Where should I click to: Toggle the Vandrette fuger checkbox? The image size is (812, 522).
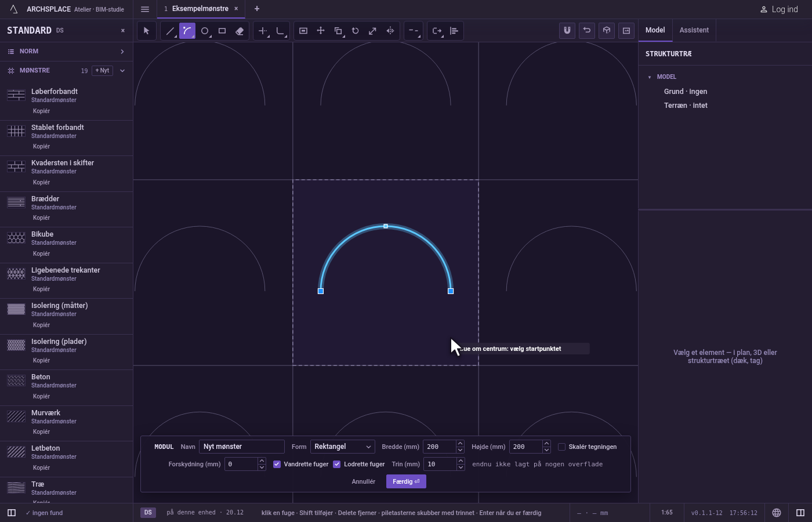pos(277,464)
